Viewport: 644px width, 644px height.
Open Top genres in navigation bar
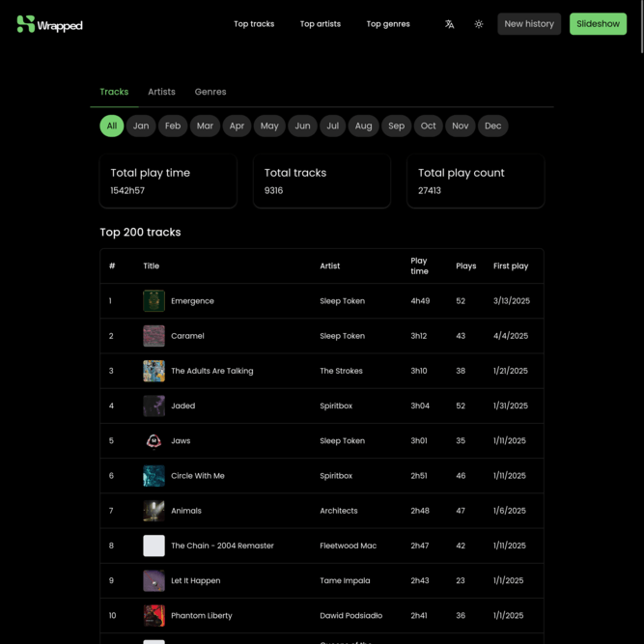[x=388, y=24]
